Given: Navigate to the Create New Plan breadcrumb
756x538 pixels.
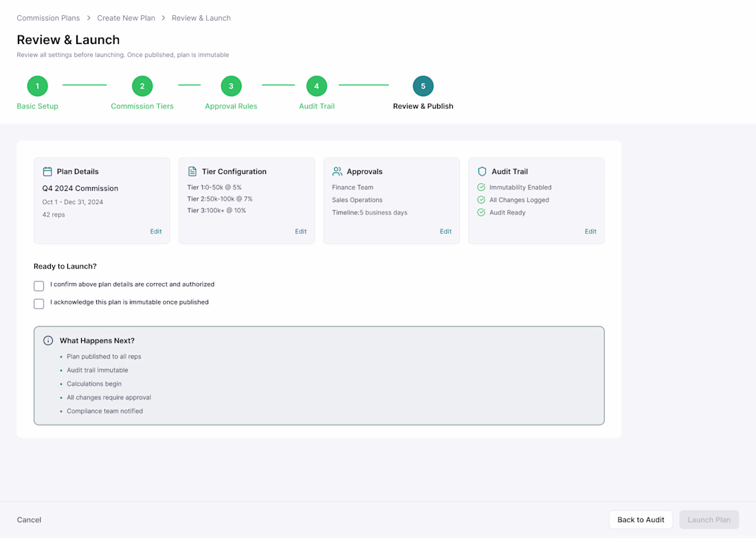Looking at the screenshot, I should coord(126,18).
